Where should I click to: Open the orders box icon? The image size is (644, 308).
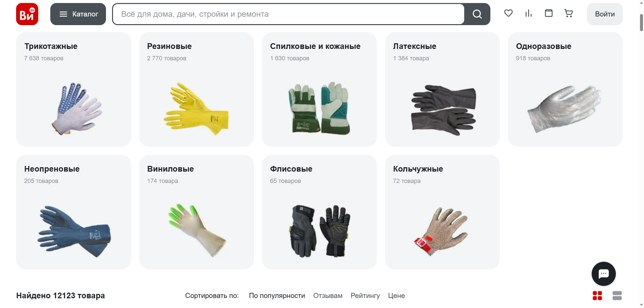point(549,13)
